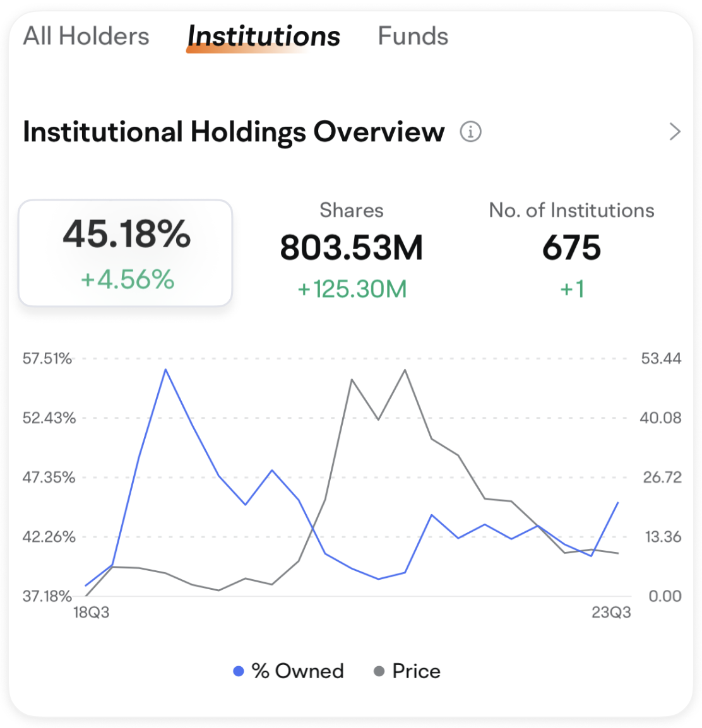702x728 pixels.
Task: Click the right-arrow chevron to view holdings details
Action: [x=675, y=132]
